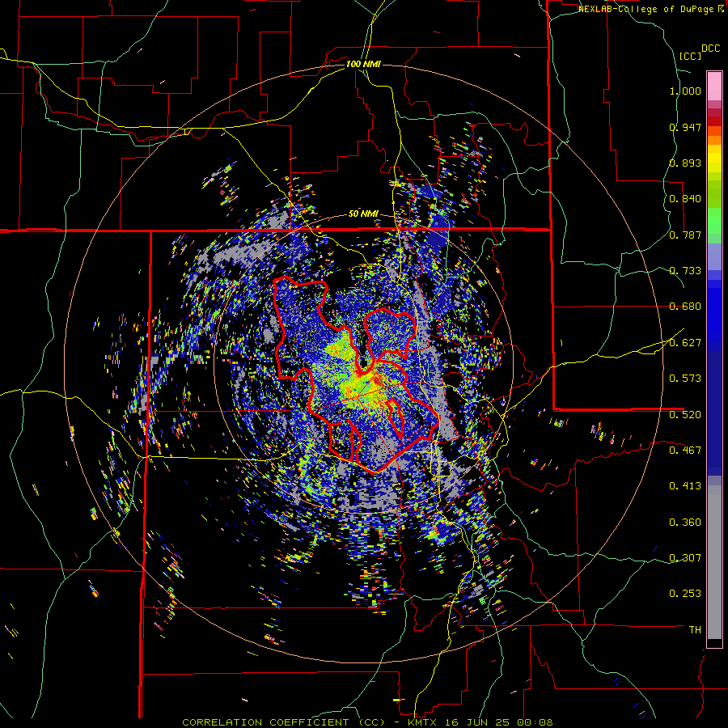Click the 0.413 scale value

pos(685,486)
